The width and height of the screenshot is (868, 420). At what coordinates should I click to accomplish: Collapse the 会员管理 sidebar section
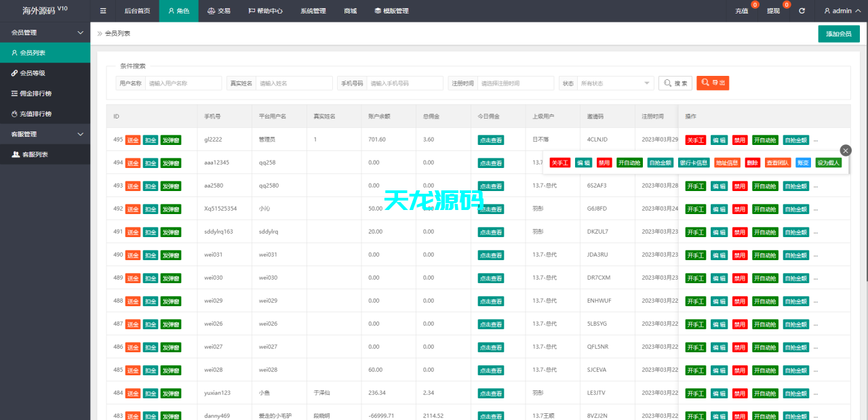click(45, 32)
